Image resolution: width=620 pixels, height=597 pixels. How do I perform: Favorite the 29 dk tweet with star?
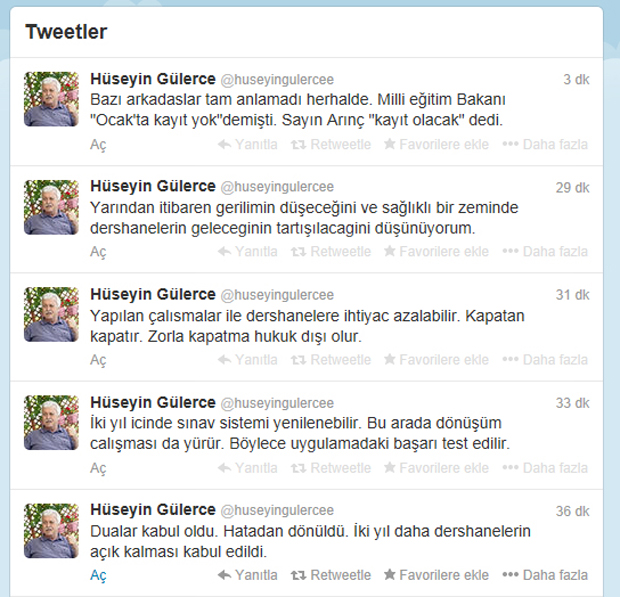[436, 251]
